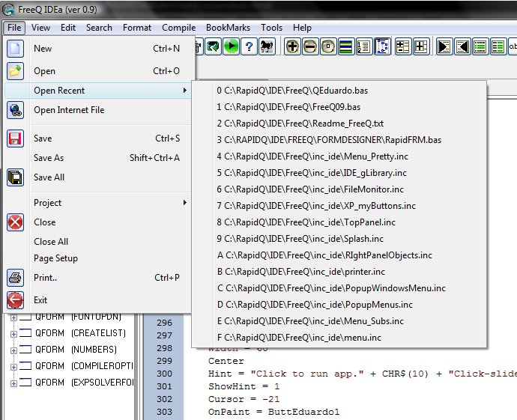Click the plus zoom-in toolbar icon
Screen dimensions: 517x420
click(292, 46)
